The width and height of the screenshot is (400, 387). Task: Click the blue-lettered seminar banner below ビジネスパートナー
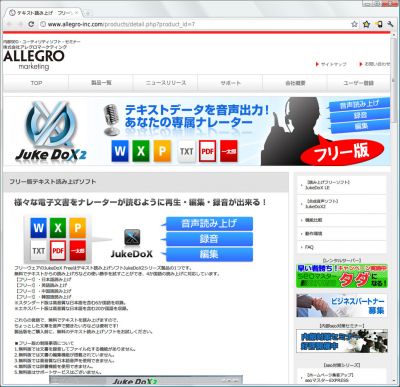342,341
